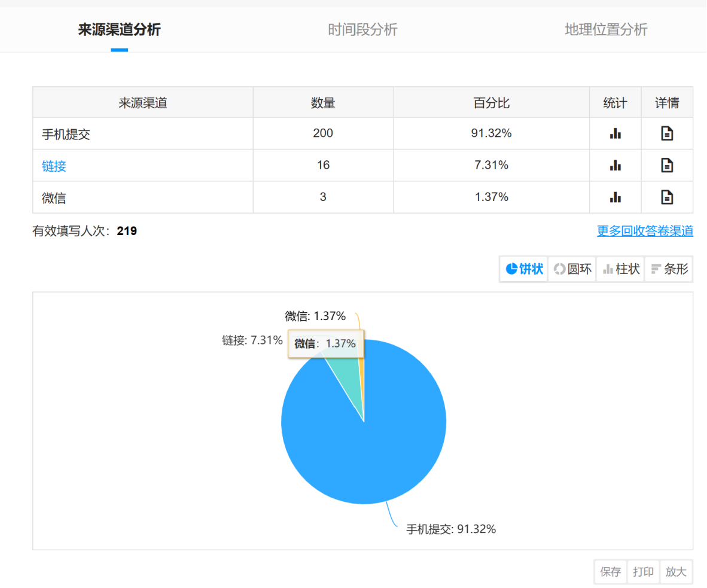Select the 来源渠道分析 tab
This screenshot has height=588, width=707.
click(x=119, y=30)
